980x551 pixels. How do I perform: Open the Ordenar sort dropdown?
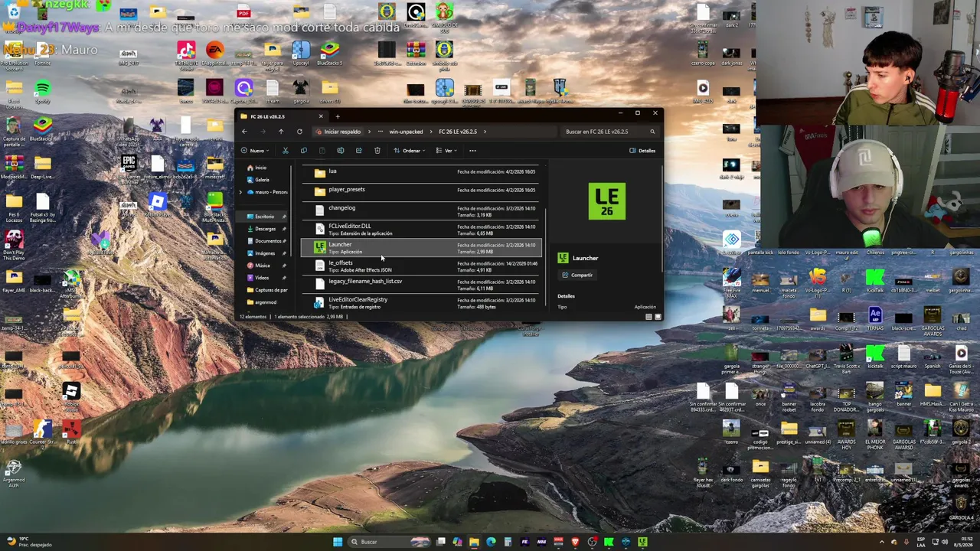point(410,151)
